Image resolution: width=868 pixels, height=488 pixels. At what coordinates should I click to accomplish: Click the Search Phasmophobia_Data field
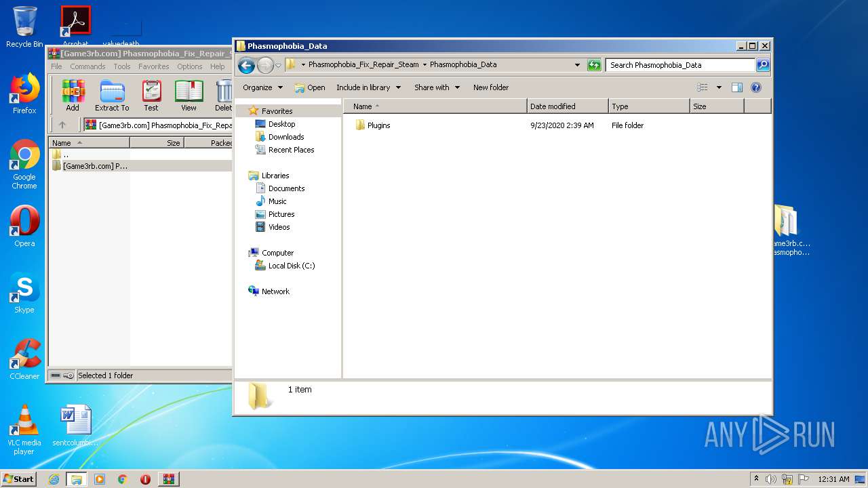coord(679,65)
